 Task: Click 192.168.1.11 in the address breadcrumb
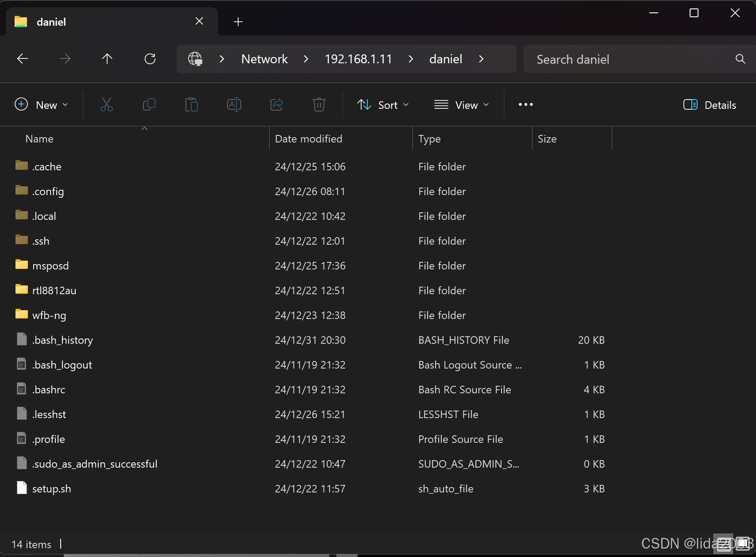(x=359, y=59)
